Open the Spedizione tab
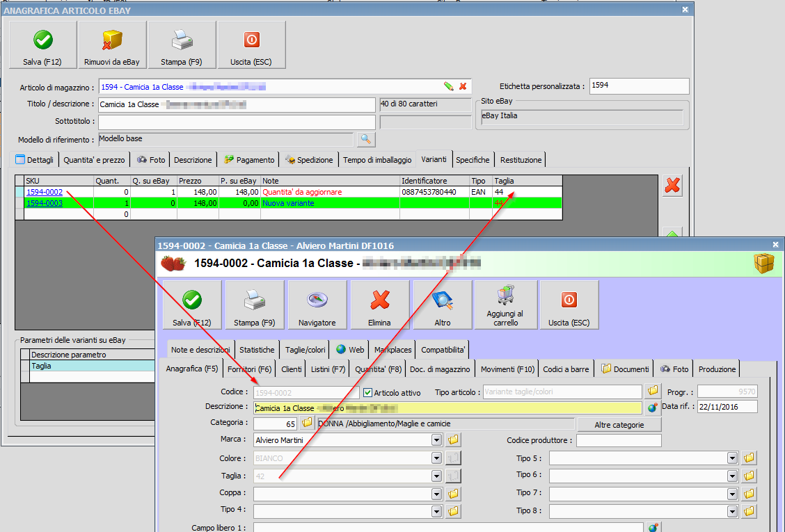 point(310,160)
